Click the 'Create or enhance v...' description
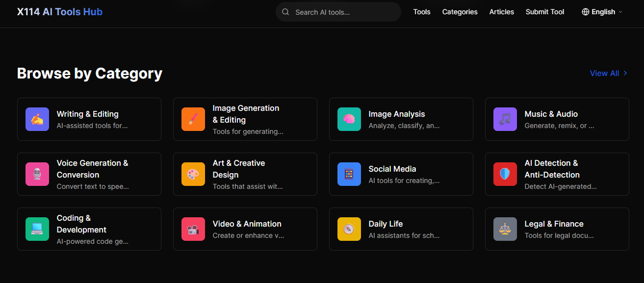Screen dimensions: 644x283 248,235
